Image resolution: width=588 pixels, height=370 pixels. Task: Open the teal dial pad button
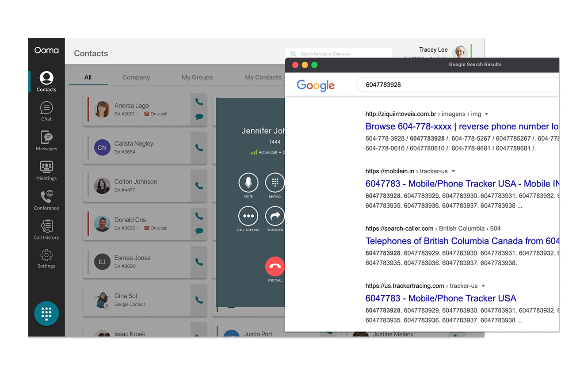click(46, 313)
